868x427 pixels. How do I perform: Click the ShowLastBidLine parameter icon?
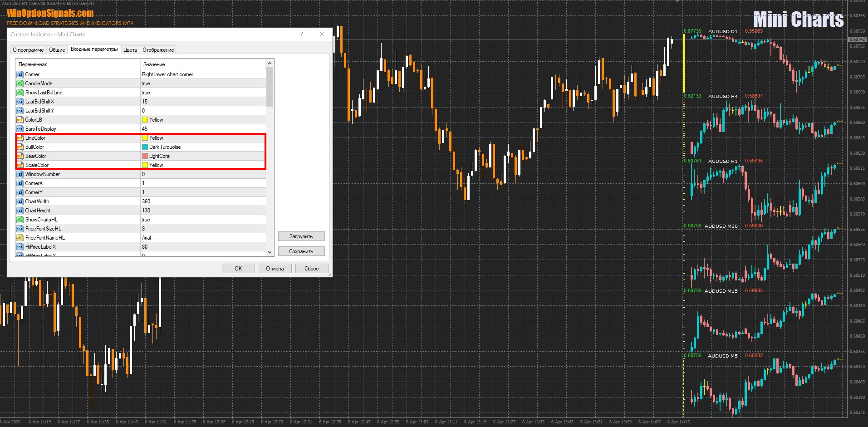[x=20, y=93]
